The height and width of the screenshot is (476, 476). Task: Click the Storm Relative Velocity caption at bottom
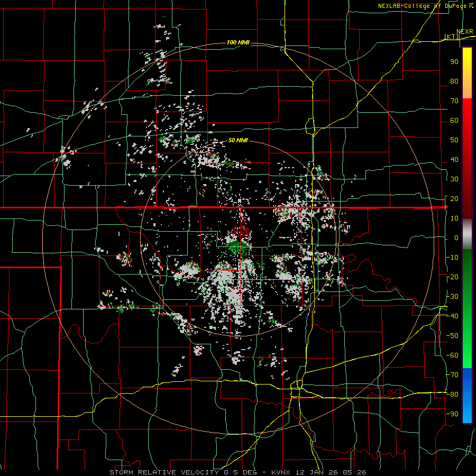237,472
